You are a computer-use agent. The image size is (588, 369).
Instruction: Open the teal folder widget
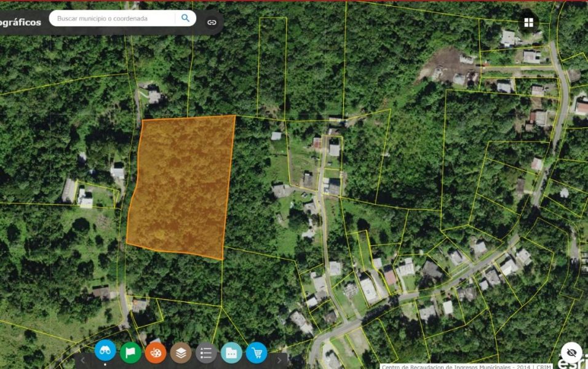click(x=231, y=352)
